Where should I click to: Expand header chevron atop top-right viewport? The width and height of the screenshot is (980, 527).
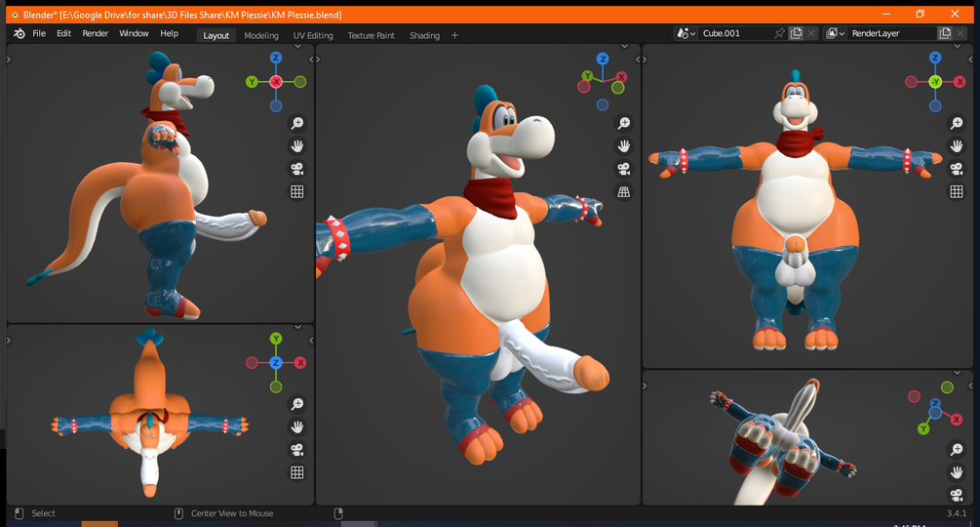957,46
